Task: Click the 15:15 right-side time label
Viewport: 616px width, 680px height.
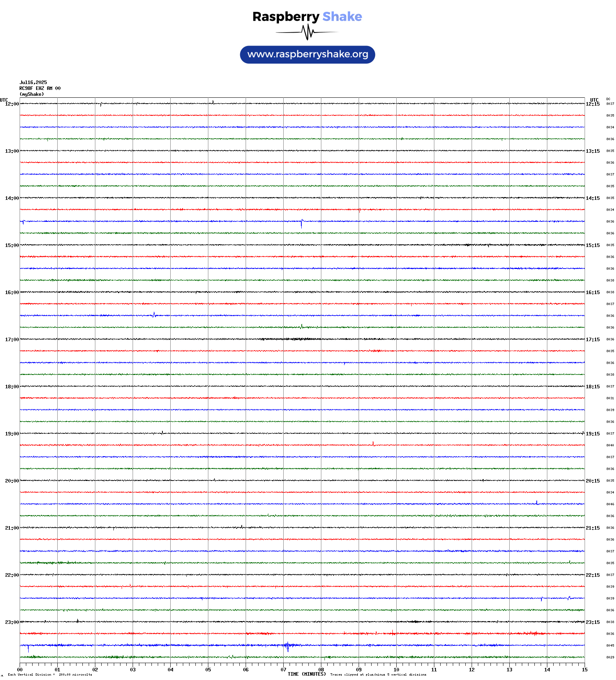Action: pos(593,245)
